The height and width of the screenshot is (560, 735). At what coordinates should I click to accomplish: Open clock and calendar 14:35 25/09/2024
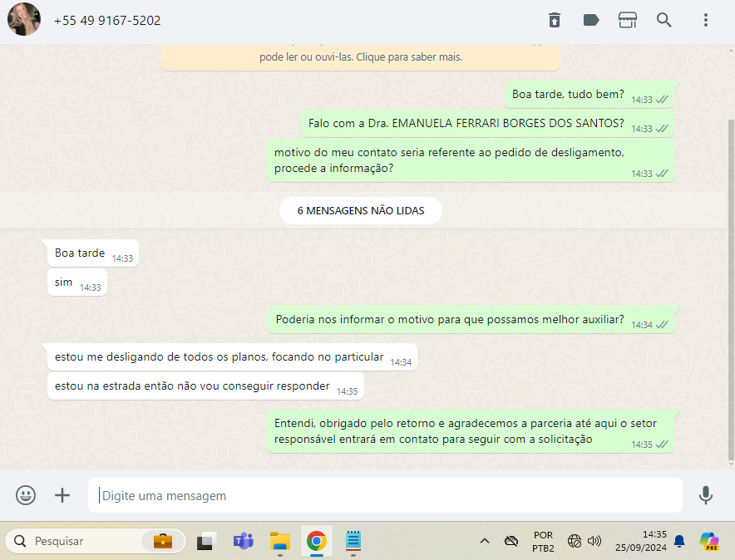641,541
